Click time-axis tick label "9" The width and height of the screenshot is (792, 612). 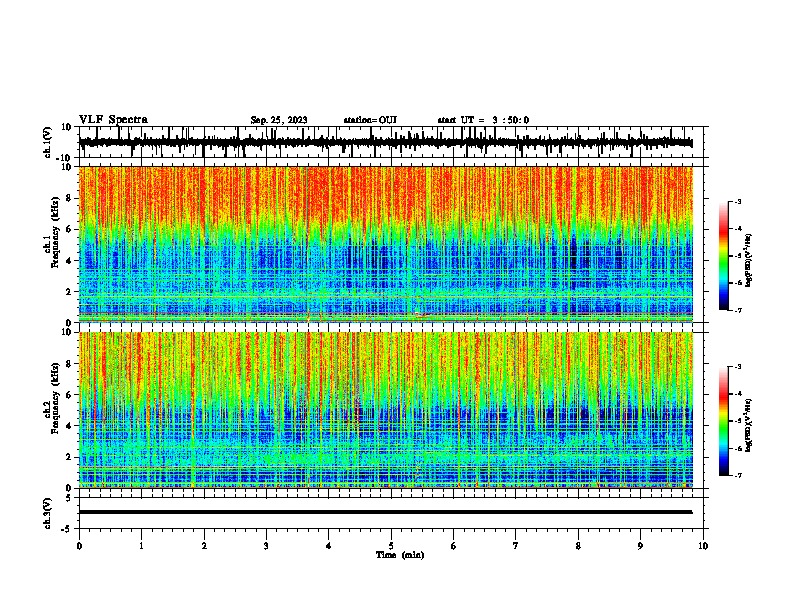tap(640, 546)
